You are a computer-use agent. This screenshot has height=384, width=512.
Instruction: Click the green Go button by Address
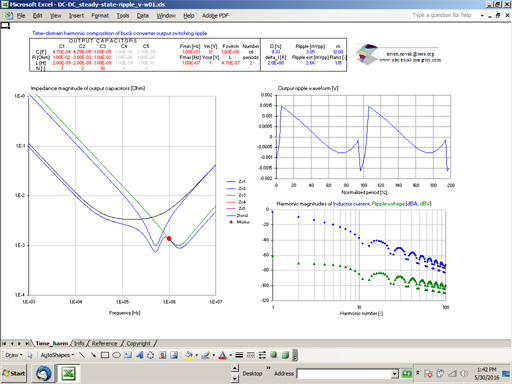pos(407,374)
